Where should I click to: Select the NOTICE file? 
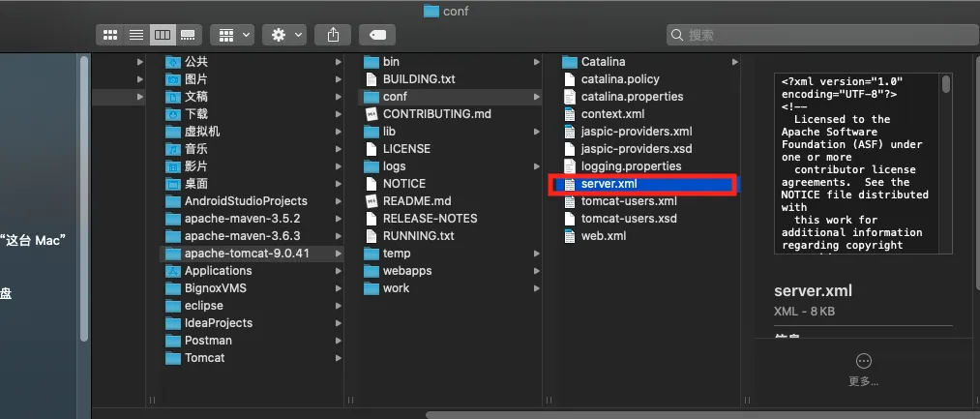pos(450,184)
